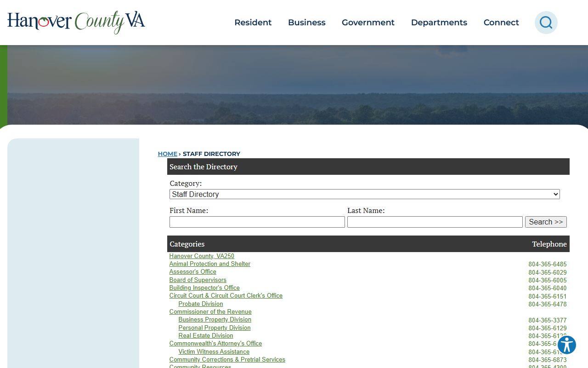
Task: Open the Connect menu
Action: tap(501, 23)
